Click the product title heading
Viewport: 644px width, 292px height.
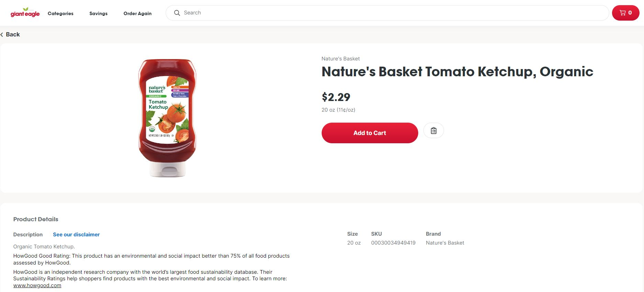(x=457, y=72)
